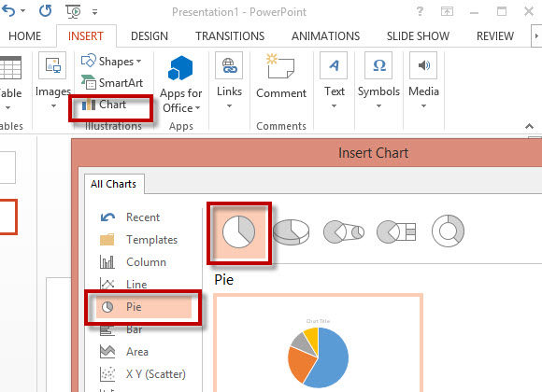542x392 pixels.
Task: Click the Symbols omega icon
Action: pyautogui.click(x=378, y=65)
